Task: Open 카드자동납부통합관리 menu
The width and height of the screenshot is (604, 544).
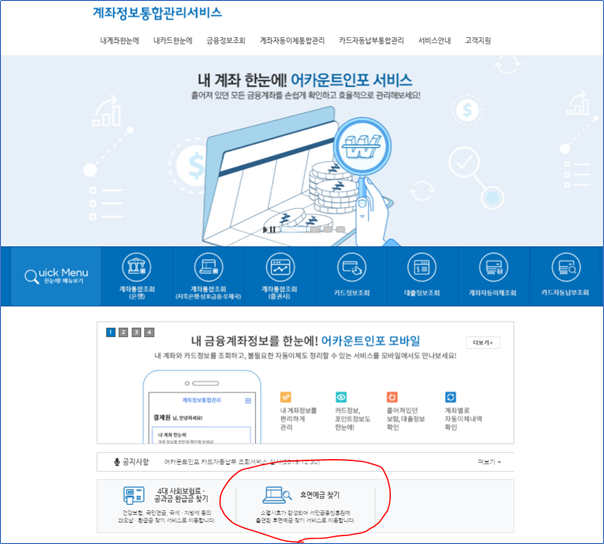Action: 372,40
